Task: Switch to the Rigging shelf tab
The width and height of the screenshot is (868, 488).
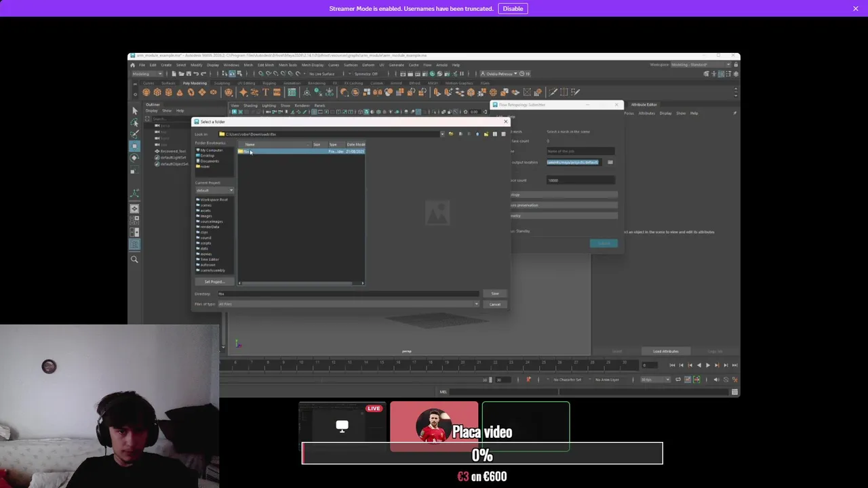Action: pos(269,83)
